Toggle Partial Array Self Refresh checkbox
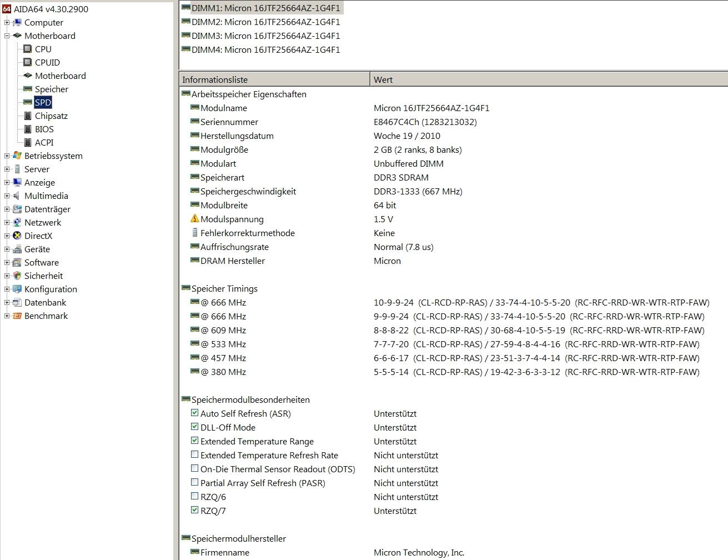Image resolution: width=728 pixels, height=560 pixels. point(194,482)
